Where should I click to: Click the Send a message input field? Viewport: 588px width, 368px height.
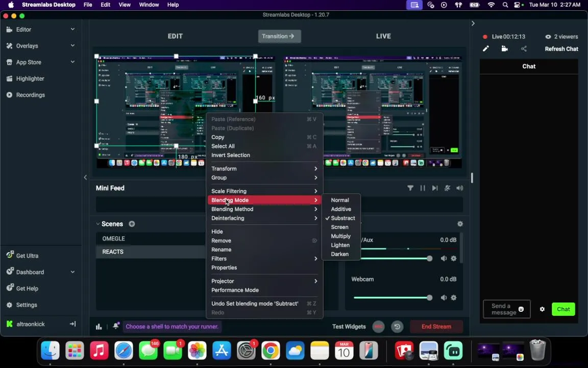point(507,309)
